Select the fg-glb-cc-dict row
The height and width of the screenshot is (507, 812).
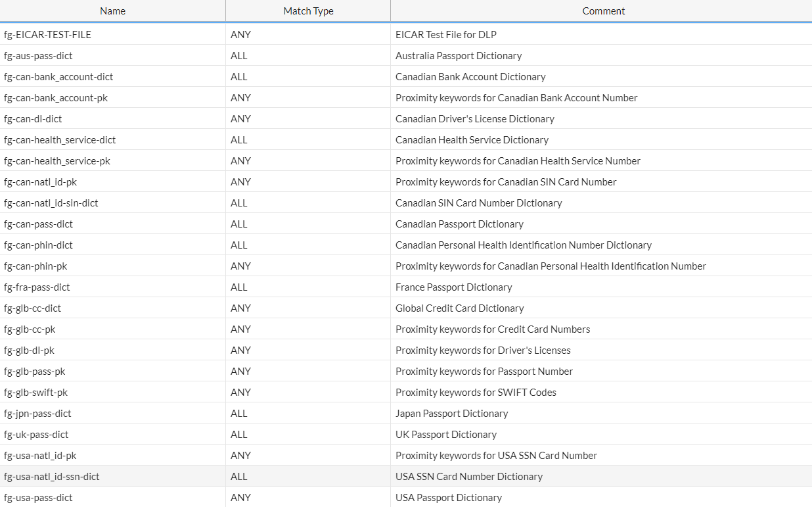pyautogui.click(x=32, y=308)
